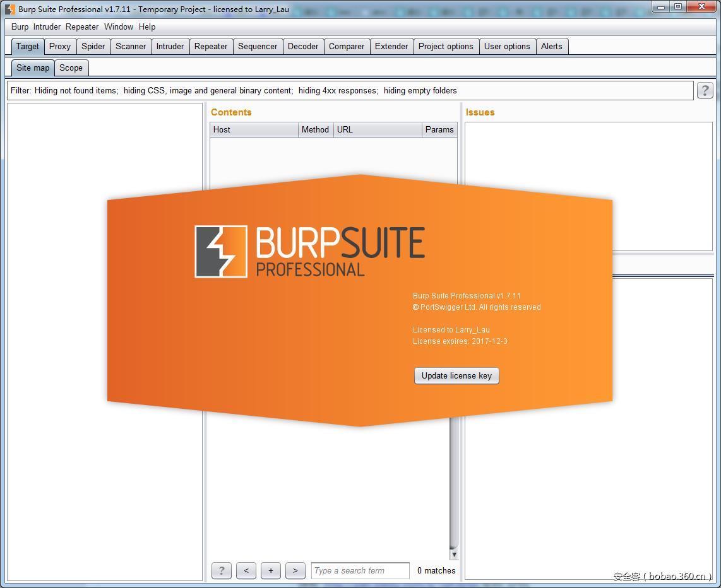Go to next search match
Screen dimensions: 721x588
pos(295,570)
